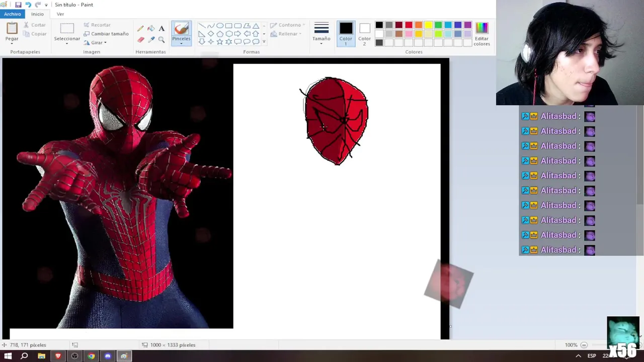This screenshot has height=362, width=644.
Task: Open the Archivo menu
Action: 13,14
